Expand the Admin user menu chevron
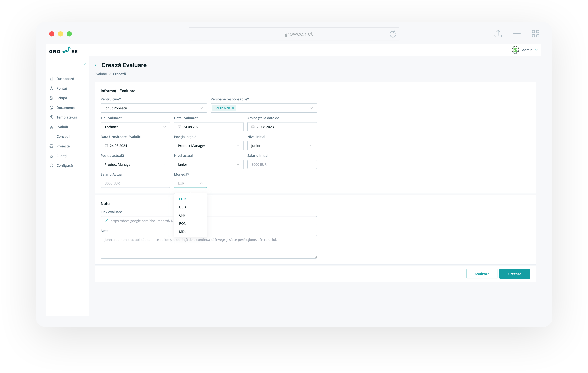Viewport: 588px width, 373px height. point(536,50)
